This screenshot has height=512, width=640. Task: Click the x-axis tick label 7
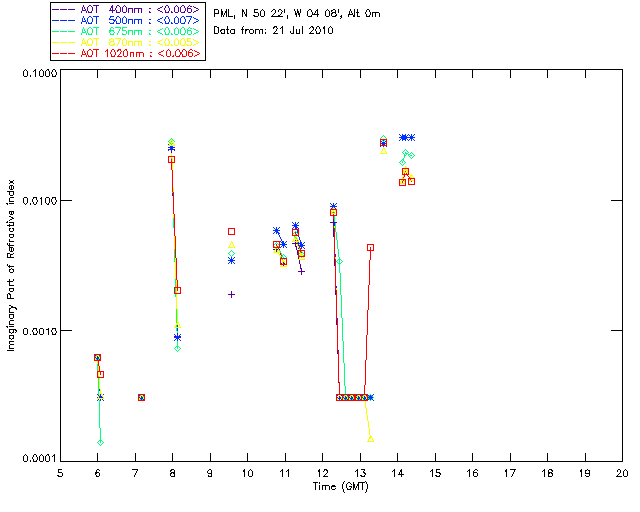pyautogui.click(x=135, y=473)
